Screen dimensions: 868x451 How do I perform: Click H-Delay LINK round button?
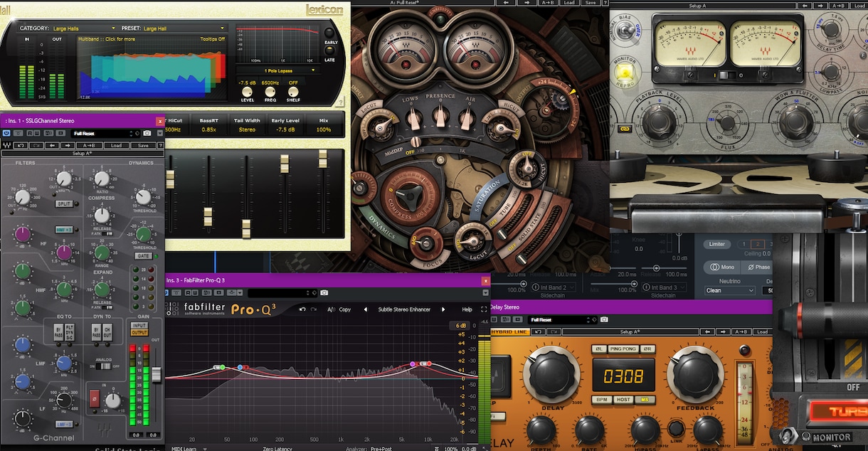coord(677,428)
